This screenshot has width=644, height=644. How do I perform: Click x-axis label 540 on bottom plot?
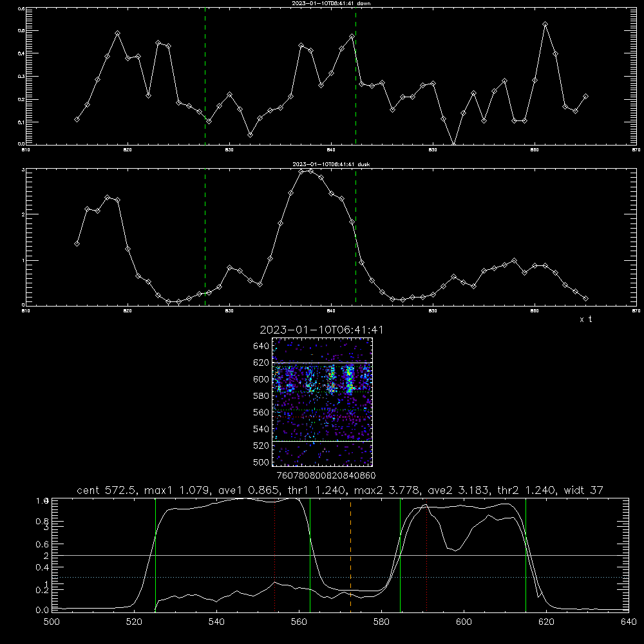click(x=216, y=622)
